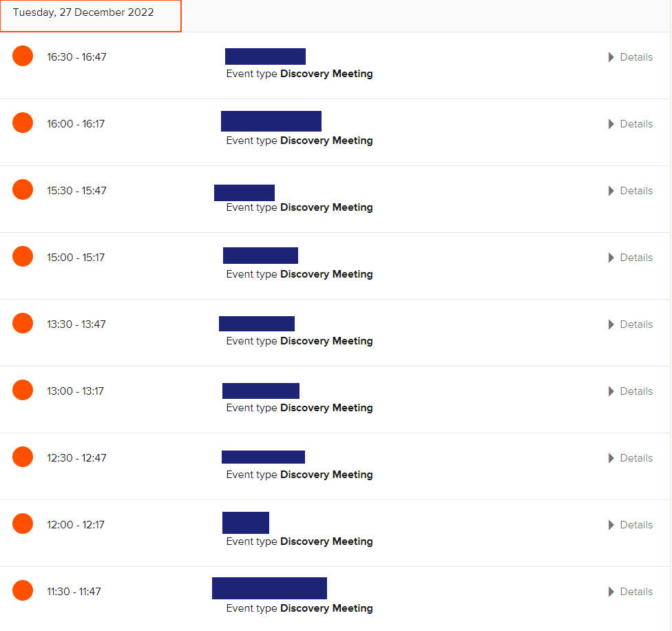Click the 11:30 - 11:47 time label
The height and width of the screenshot is (631, 672).
(x=74, y=592)
